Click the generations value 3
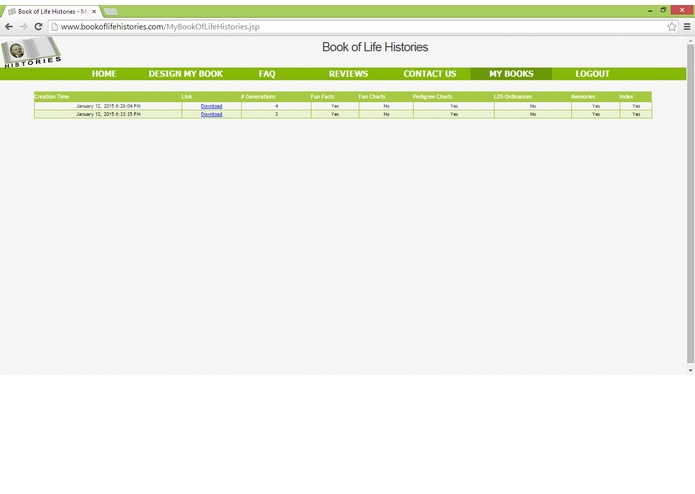Viewport: 695px width, 494px height. (x=277, y=114)
